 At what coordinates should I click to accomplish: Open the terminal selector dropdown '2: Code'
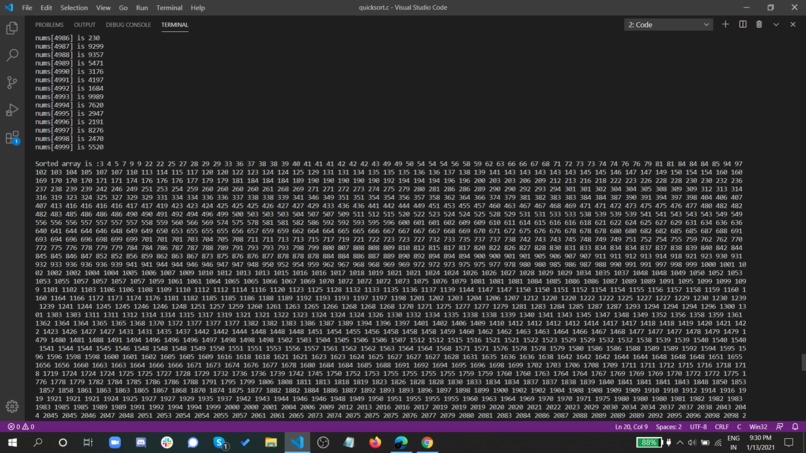coord(668,25)
